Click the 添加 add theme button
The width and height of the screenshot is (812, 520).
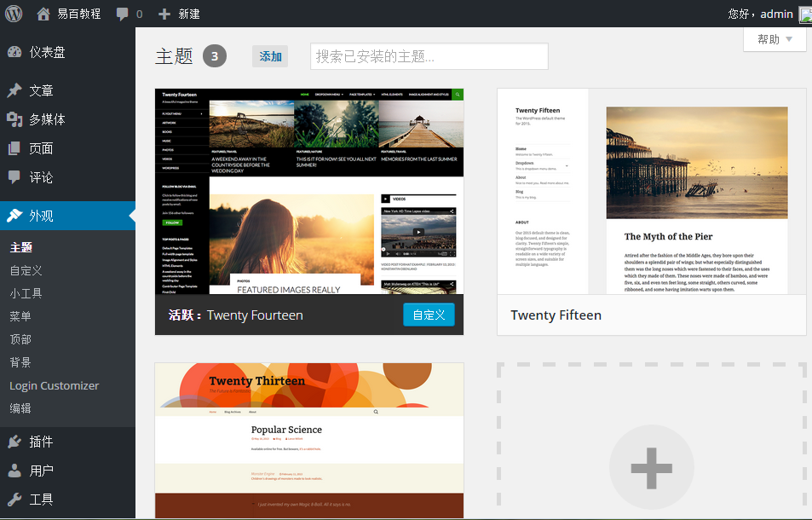coord(270,56)
